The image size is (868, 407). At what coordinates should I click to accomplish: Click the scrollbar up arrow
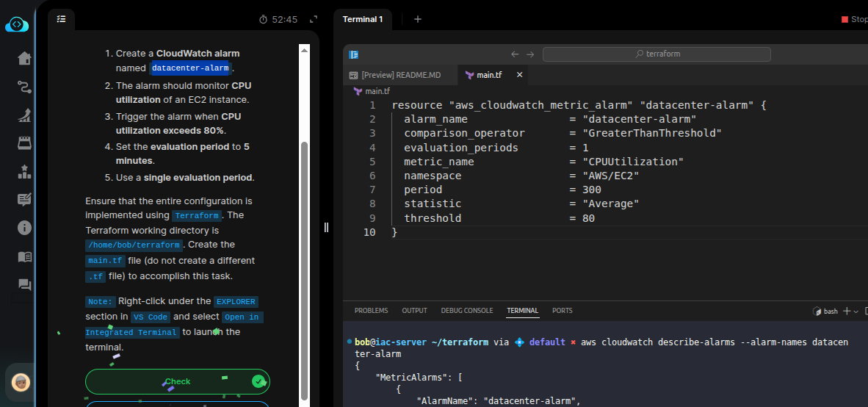[x=304, y=51]
